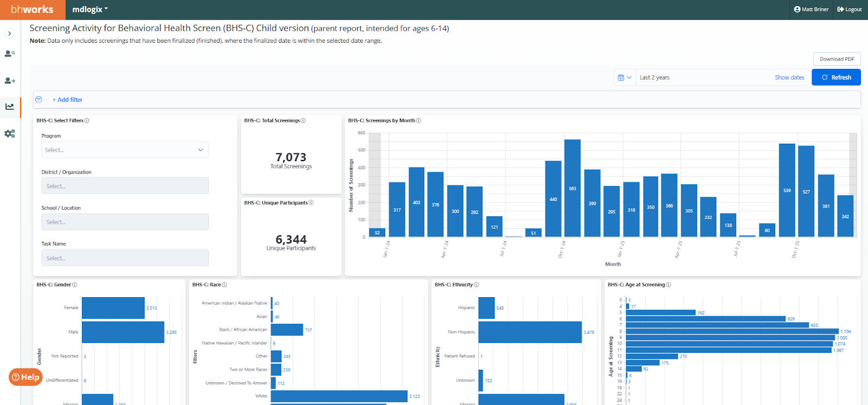Open the user transfer sidebar icon
Viewport: 868px width, 405px height.
pyautogui.click(x=10, y=81)
